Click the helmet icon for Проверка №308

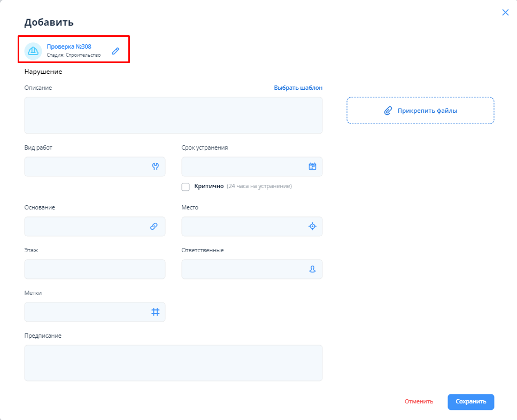(x=33, y=51)
